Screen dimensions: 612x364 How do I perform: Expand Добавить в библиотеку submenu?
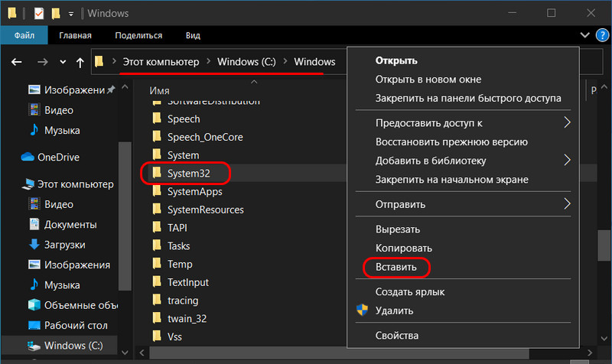463,161
